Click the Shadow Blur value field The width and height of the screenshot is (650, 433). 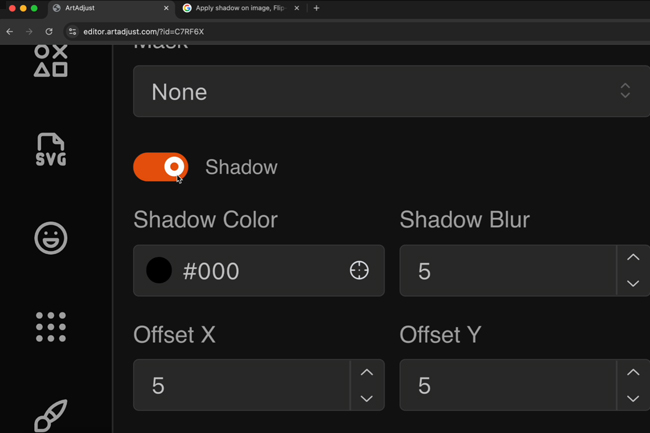tap(508, 271)
